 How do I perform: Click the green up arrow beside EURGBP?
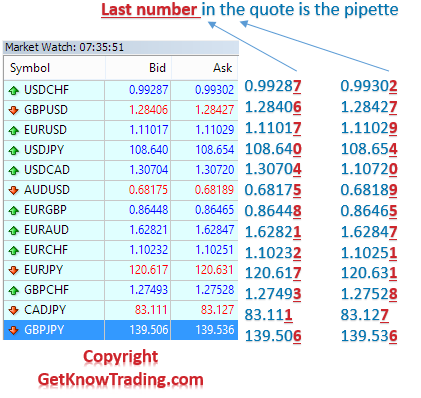click(14, 210)
